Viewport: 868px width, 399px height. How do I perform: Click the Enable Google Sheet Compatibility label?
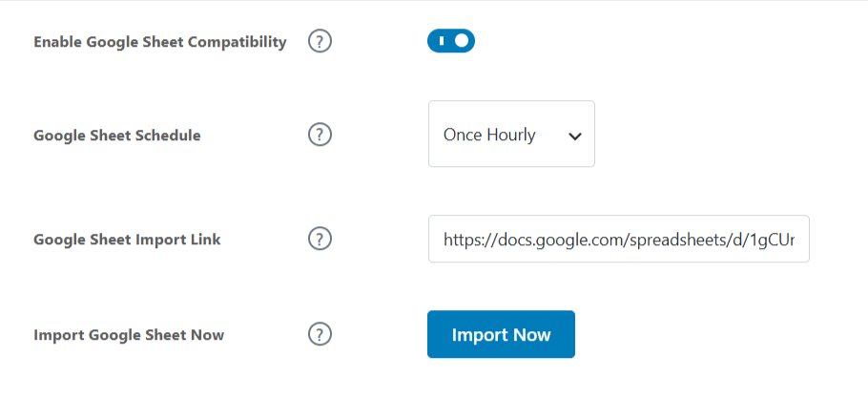(x=160, y=42)
